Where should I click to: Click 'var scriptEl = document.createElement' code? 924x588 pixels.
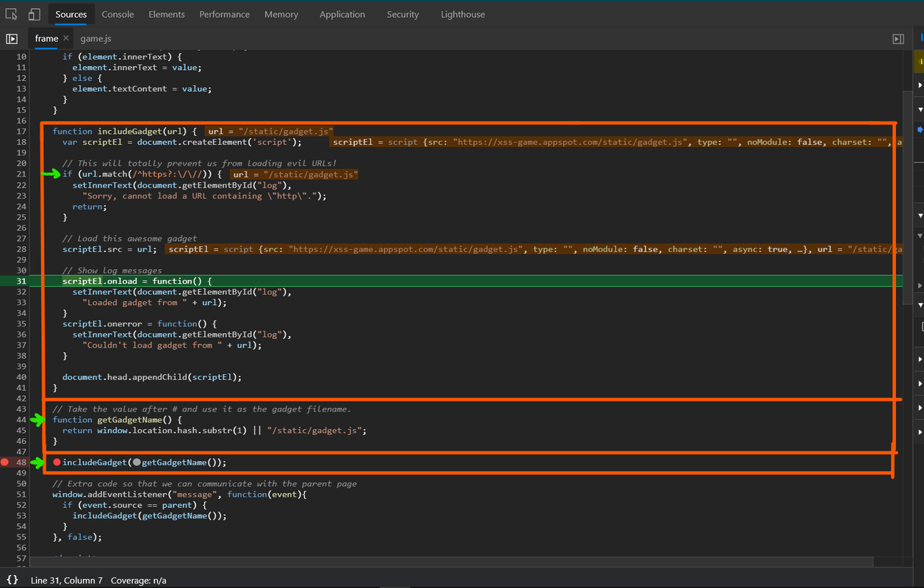coord(182,142)
